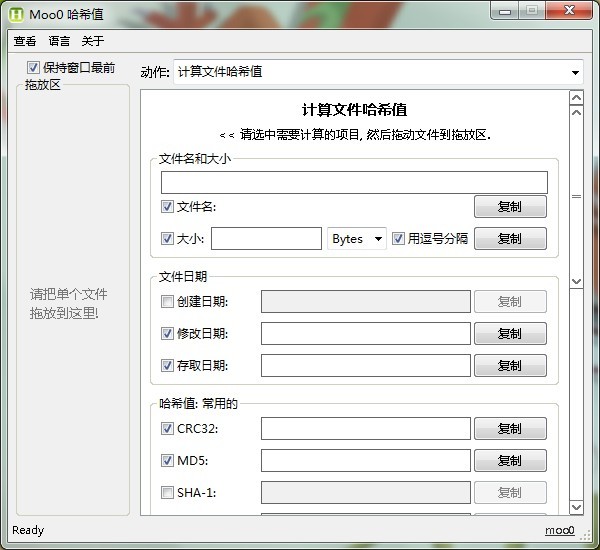Open the 动作 dropdown list

[x=378, y=72]
